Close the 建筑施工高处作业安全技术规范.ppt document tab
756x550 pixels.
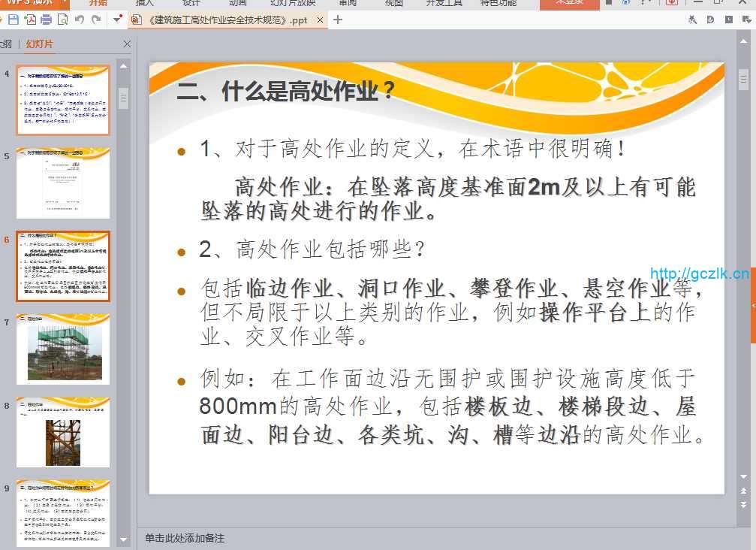tap(321, 20)
